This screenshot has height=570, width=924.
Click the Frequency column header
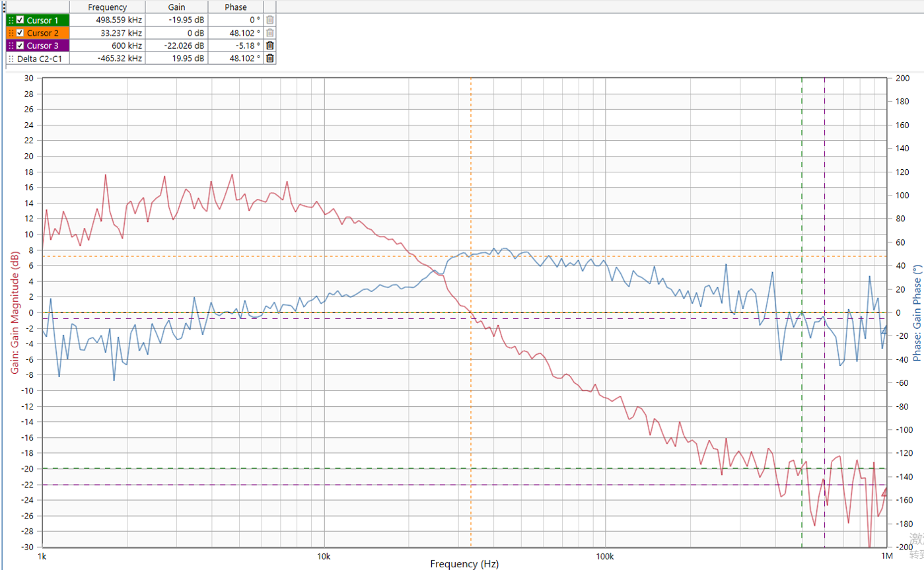pyautogui.click(x=107, y=7)
